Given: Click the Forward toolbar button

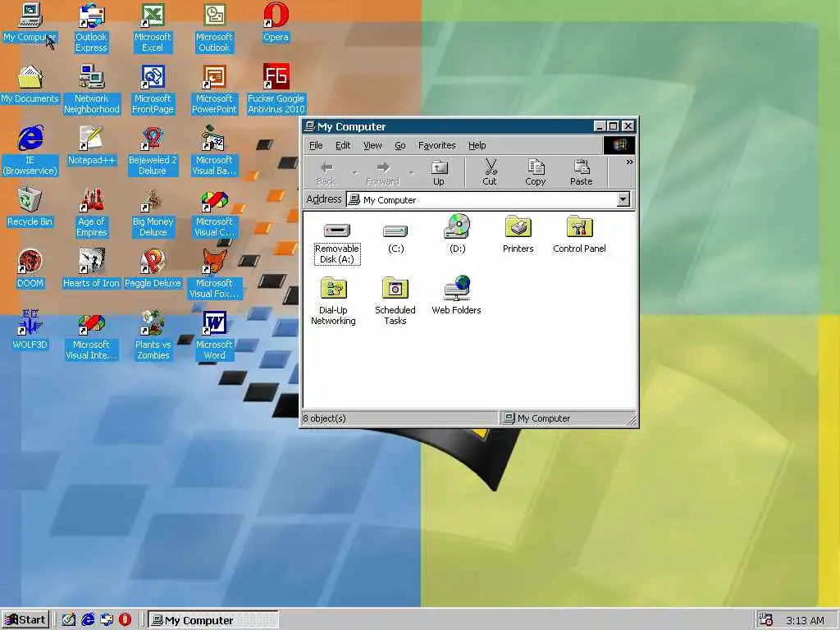Looking at the screenshot, I should (x=382, y=172).
